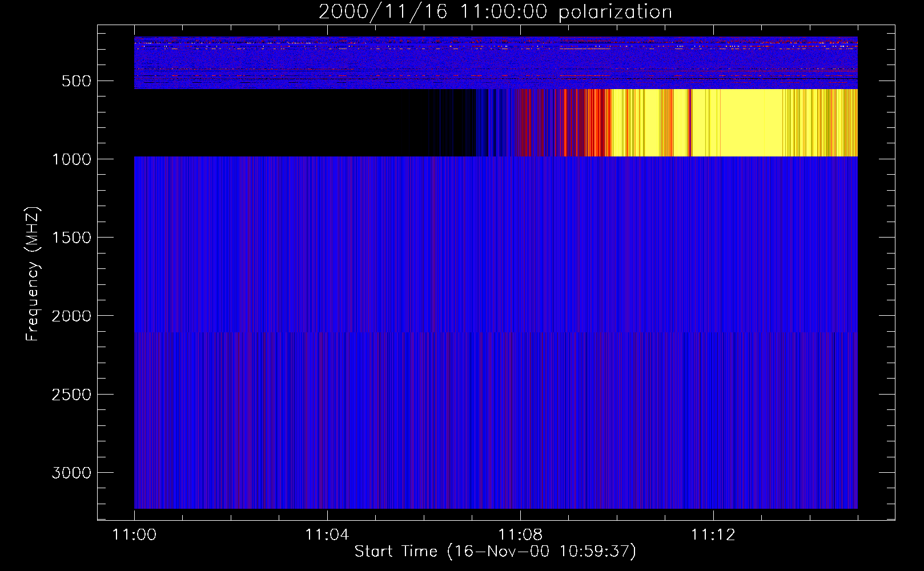Click the 3000 frequency tick label
Screen dimensions: 924x571
point(71,473)
